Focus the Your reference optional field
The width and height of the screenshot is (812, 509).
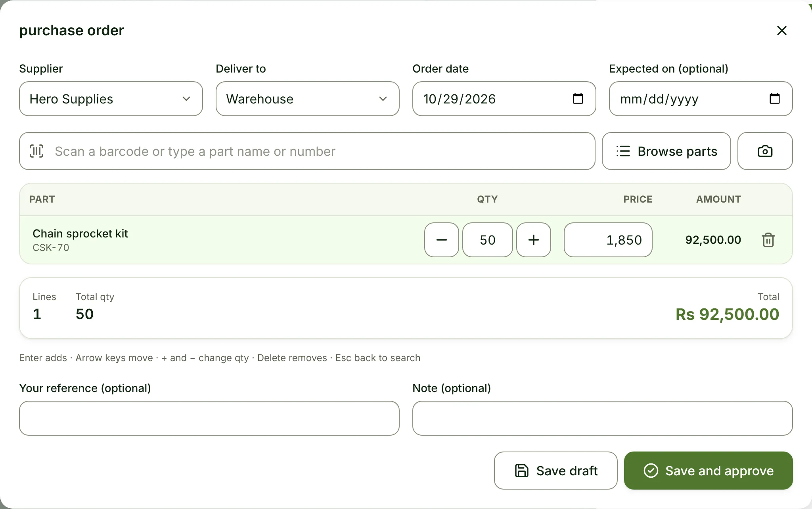tap(209, 418)
